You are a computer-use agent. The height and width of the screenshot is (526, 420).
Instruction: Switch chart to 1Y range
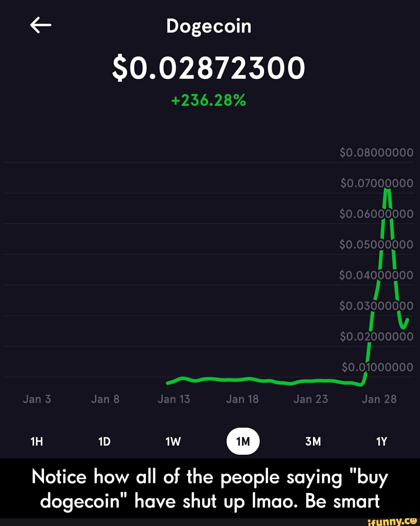click(x=381, y=442)
